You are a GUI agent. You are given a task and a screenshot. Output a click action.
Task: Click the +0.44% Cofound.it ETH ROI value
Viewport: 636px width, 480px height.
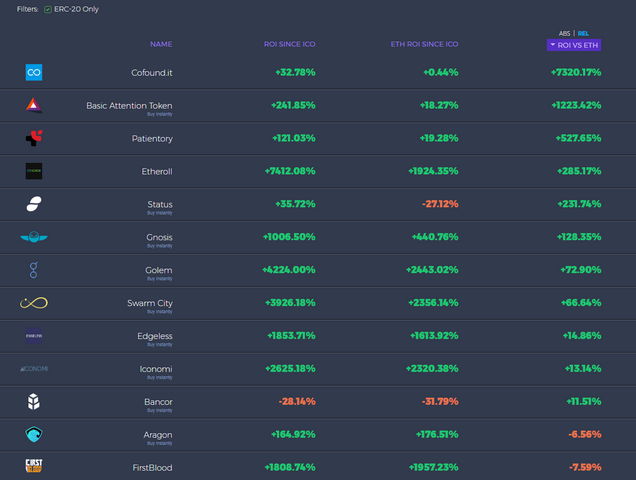[440, 72]
